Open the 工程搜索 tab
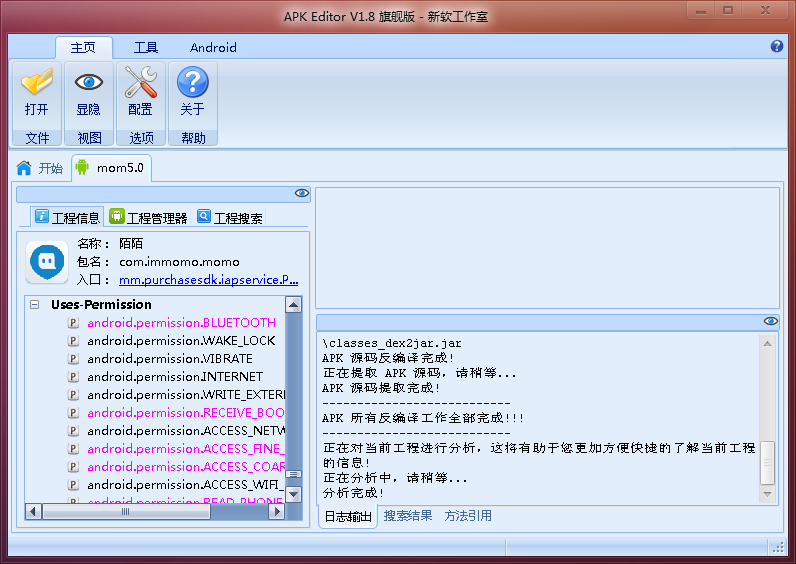796x564 pixels. 230,218
